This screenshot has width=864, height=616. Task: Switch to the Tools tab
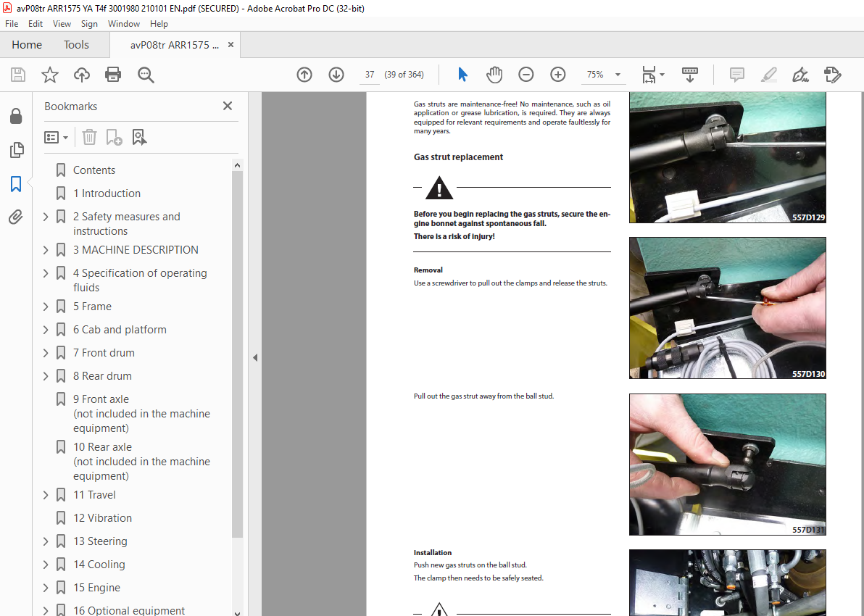[x=76, y=45]
